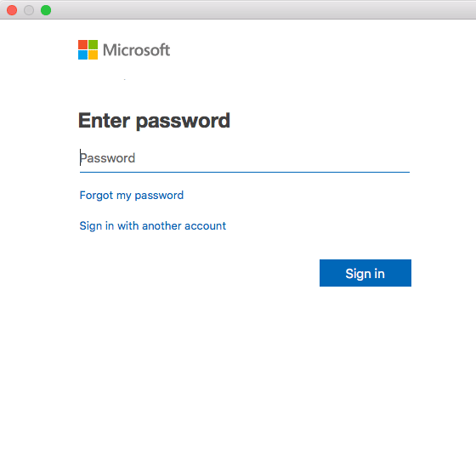
Task: Click the text cursor in the Password field
Action: (80, 157)
